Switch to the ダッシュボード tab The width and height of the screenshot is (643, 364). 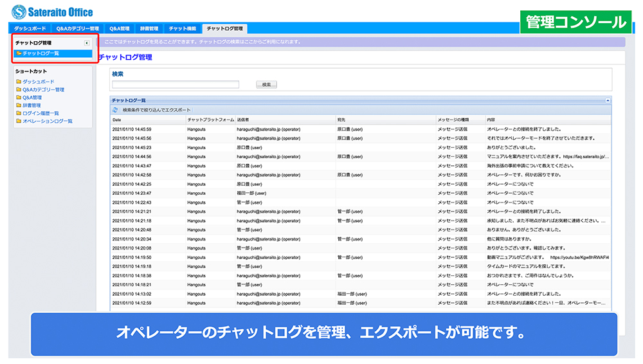pos(30,29)
